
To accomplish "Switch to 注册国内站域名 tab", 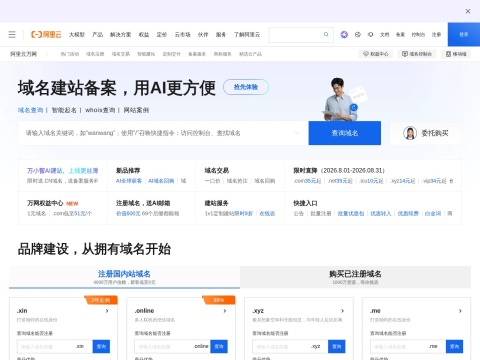I will pyautogui.click(x=124, y=277).
